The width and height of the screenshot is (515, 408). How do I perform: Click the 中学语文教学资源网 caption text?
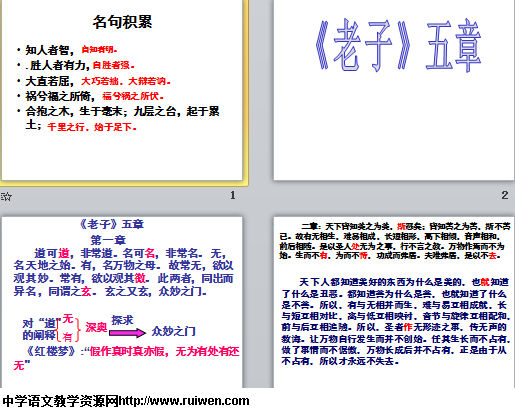coord(60,401)
